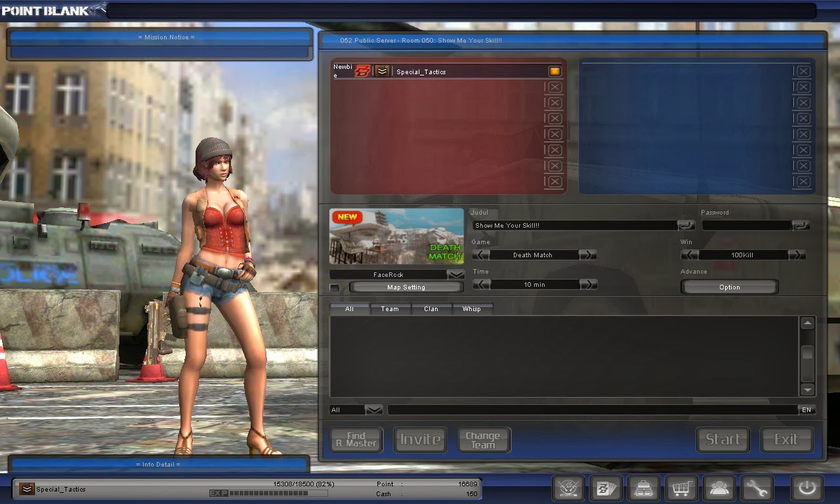Click the EXP progress bar
This screenshot has width=840, height=504.
[278, 493]
